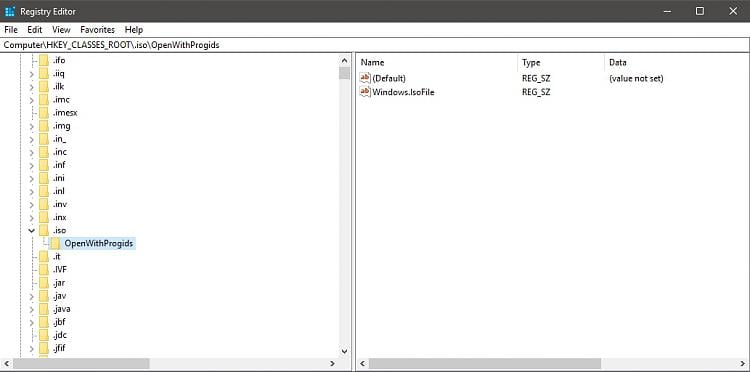Click the Data column header
This screenshot has width=750, height=372.
676,63
